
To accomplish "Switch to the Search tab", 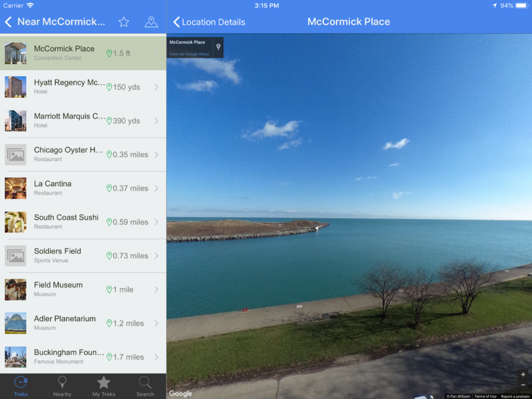I will (x=145, y=386).
